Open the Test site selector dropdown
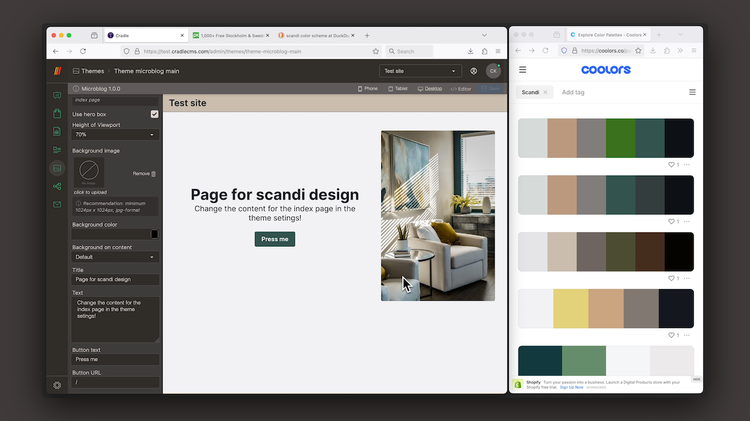 (420, 71)
